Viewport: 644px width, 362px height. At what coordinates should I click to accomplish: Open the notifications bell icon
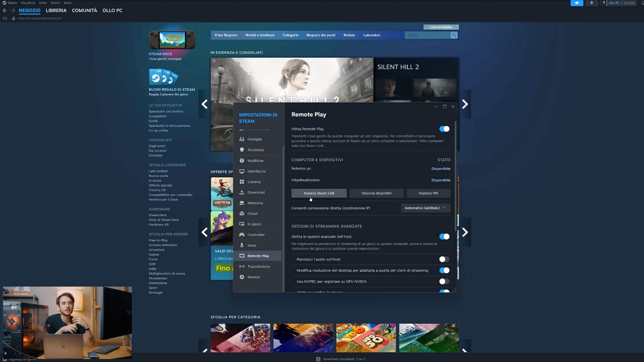pyautogui.click(x=592, y=3)
